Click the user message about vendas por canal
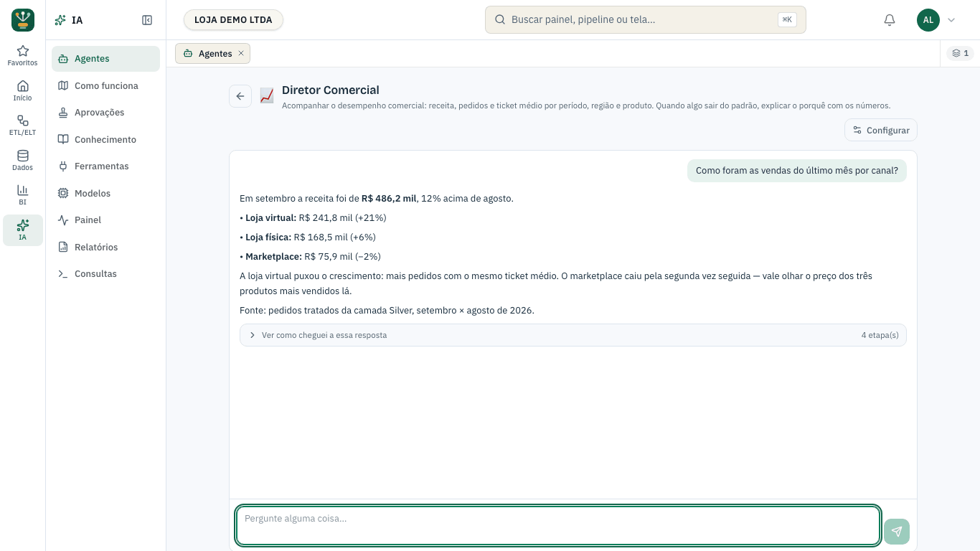Screen dimensions: 980x551 pos(797,171)
